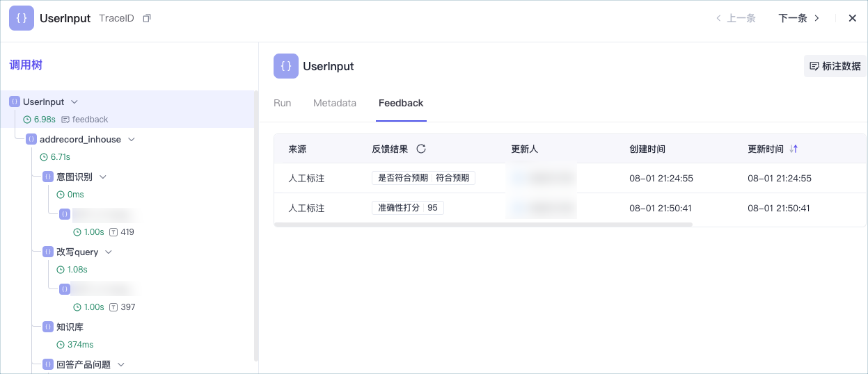Image resolution: width=868 pixels, height=374 pixels.
Task: Click the 6.98s duration text
Action: [x=45, y=120]
